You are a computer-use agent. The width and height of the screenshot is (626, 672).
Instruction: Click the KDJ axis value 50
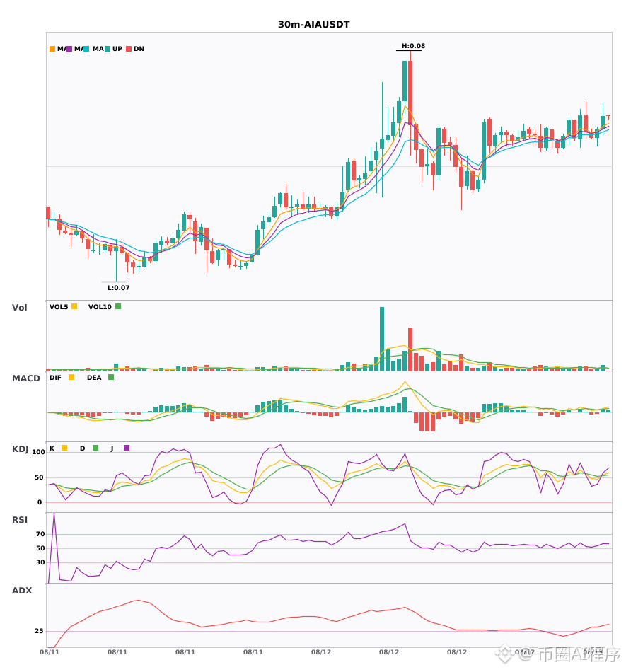(39, 477)
